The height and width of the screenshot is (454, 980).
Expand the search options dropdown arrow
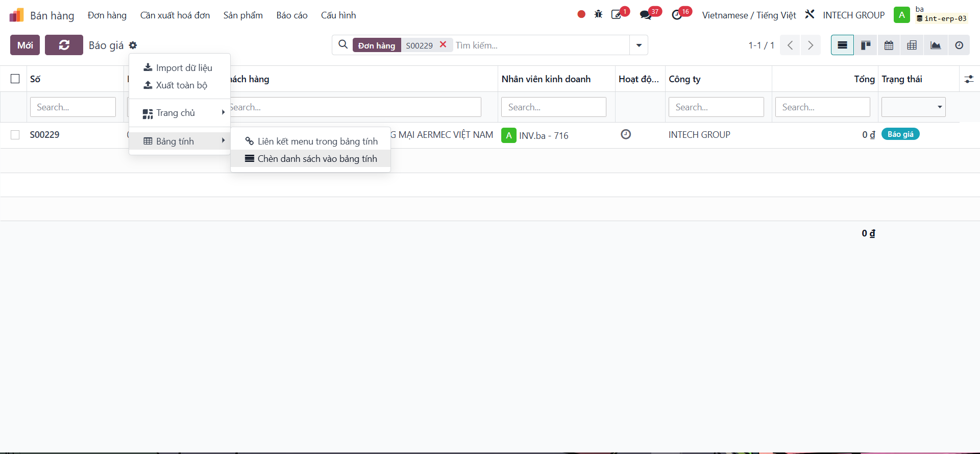click(639, 45)
